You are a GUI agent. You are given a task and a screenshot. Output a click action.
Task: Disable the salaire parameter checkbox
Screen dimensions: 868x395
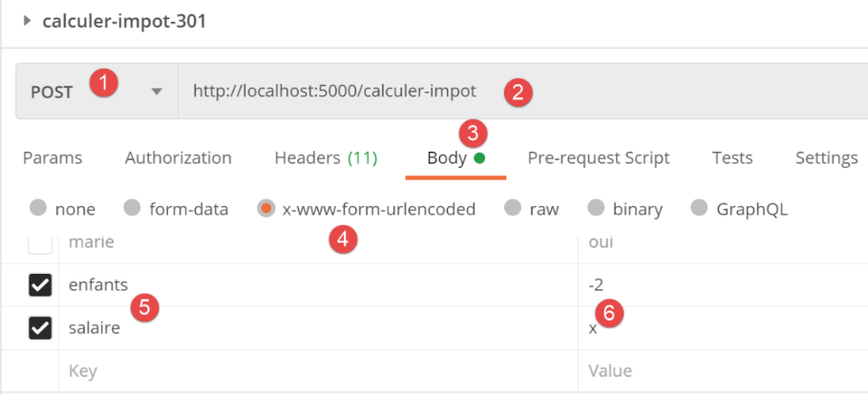tap(39, 328)
